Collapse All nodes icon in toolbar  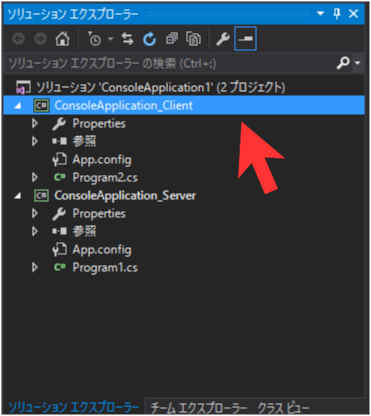pyautogui.click(x=172, y=39)
